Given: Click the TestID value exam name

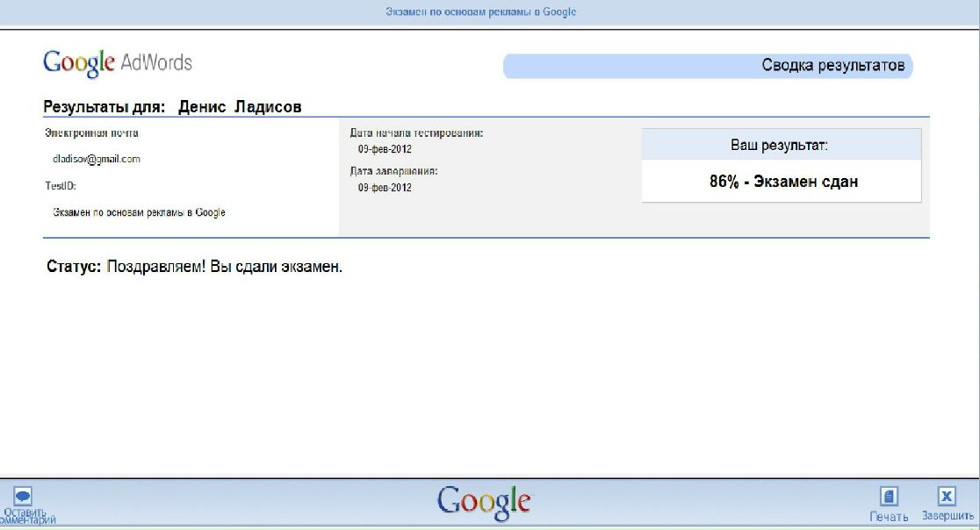Looking at the screenshot, I should [x=139, y=212].
